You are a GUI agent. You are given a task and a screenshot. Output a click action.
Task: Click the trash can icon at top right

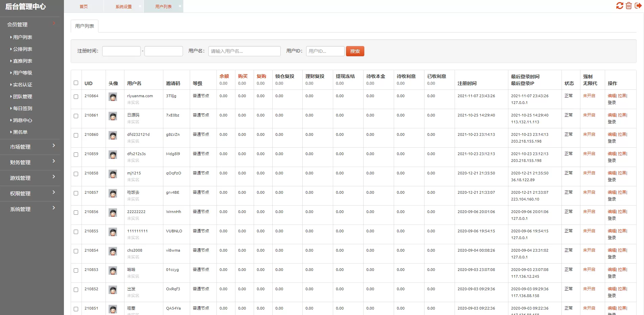coord(629,6)
